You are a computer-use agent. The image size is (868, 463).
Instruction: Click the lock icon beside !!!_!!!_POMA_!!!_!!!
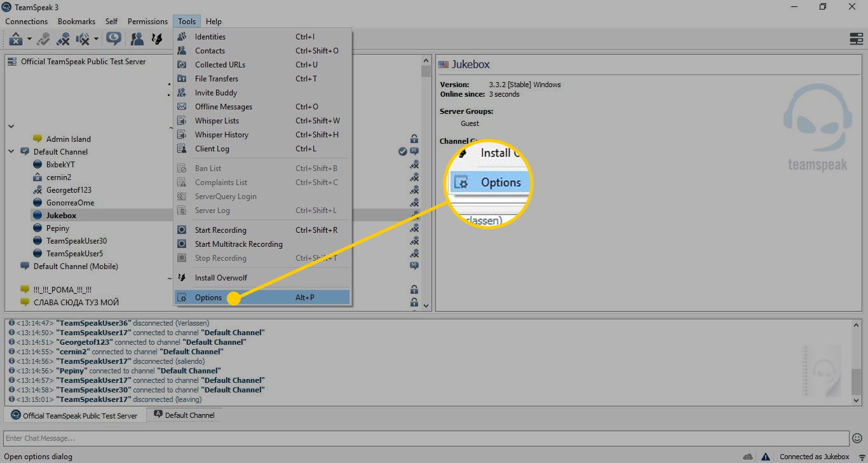[414, 289]
